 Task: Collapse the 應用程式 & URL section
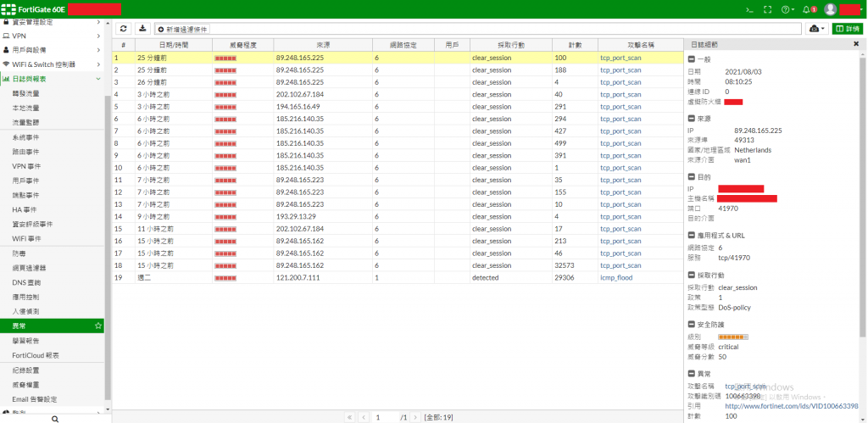point(692,236)
